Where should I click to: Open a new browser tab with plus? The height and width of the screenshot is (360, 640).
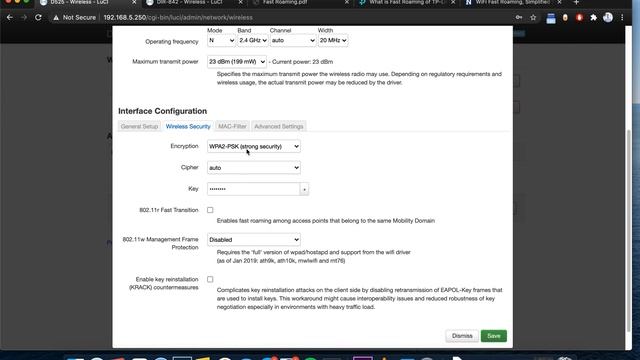pyautogui.click(x=576, y=2)
